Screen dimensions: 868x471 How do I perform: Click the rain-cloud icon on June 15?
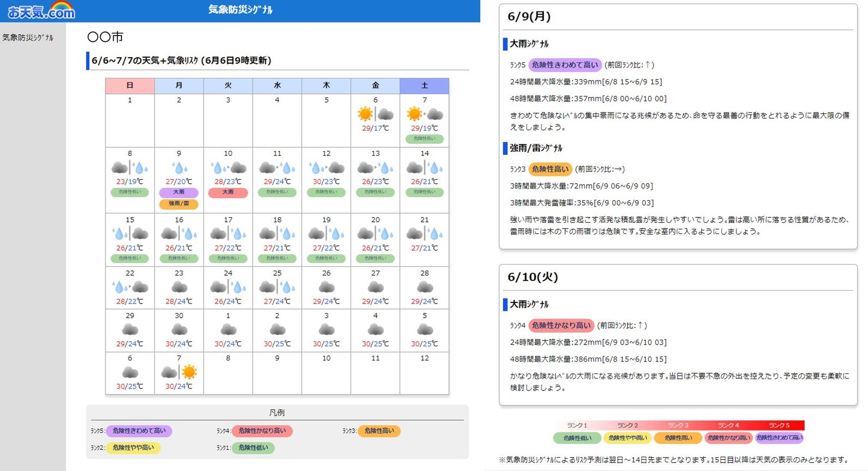[130, 233]
